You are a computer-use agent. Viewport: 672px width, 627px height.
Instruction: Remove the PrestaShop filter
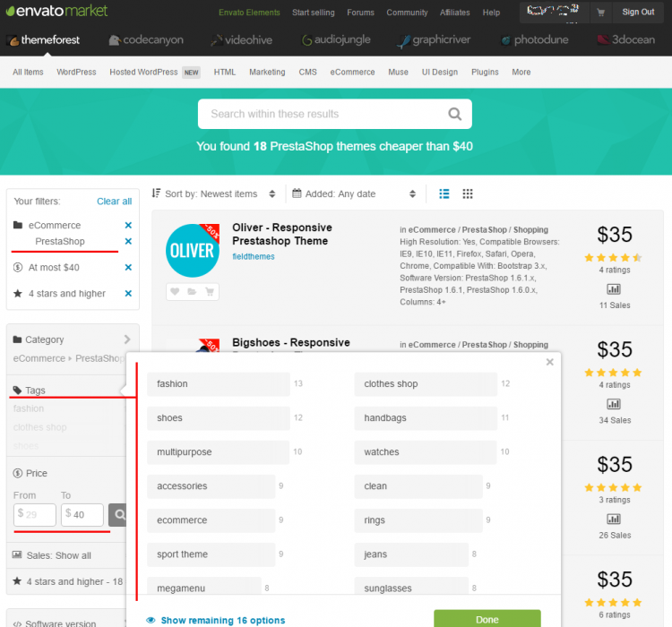[128, 242]
